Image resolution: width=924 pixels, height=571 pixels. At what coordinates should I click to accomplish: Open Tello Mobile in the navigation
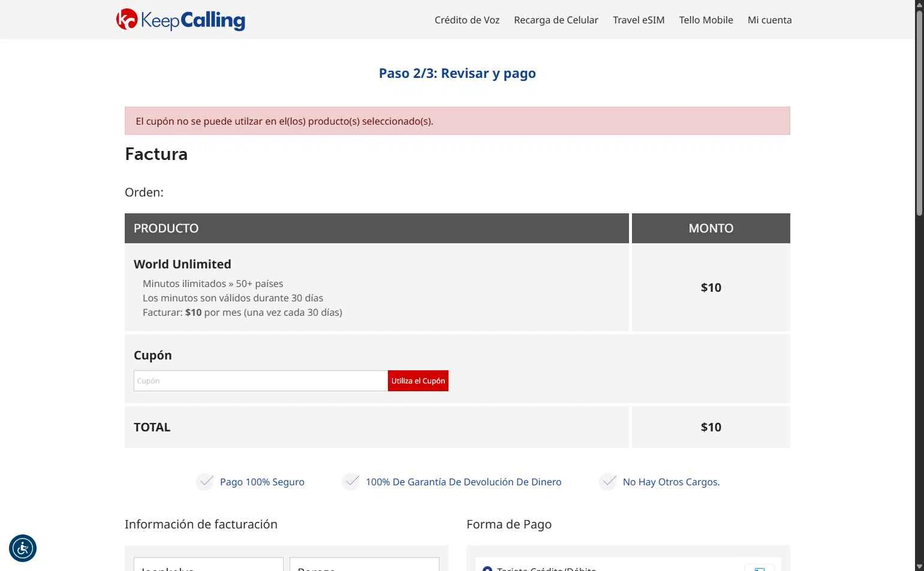(x=706, y=20)
